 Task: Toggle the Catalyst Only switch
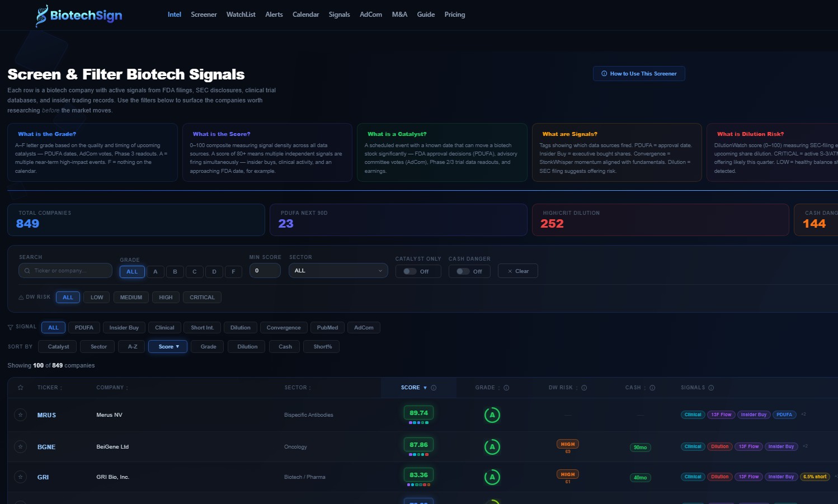click(x=410, y=271)
